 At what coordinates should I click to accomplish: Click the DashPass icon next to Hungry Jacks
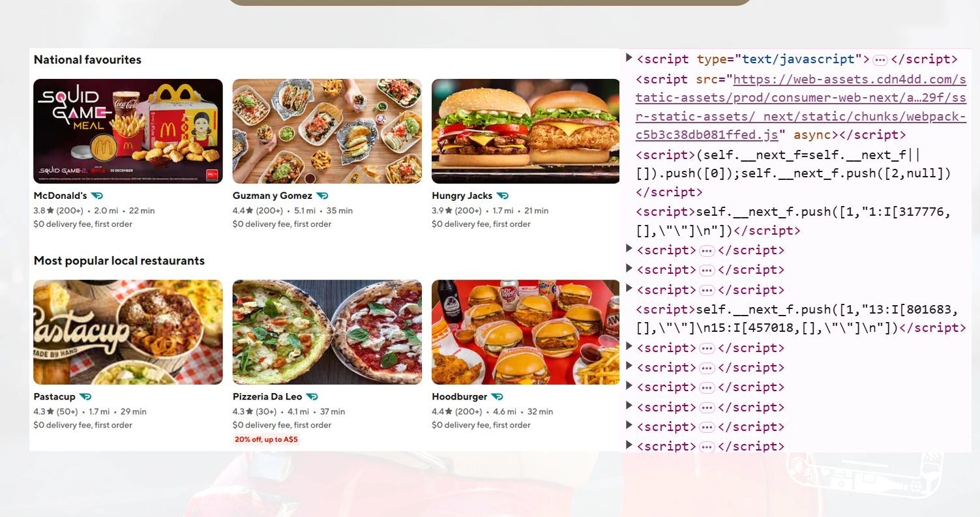[502, 195]
